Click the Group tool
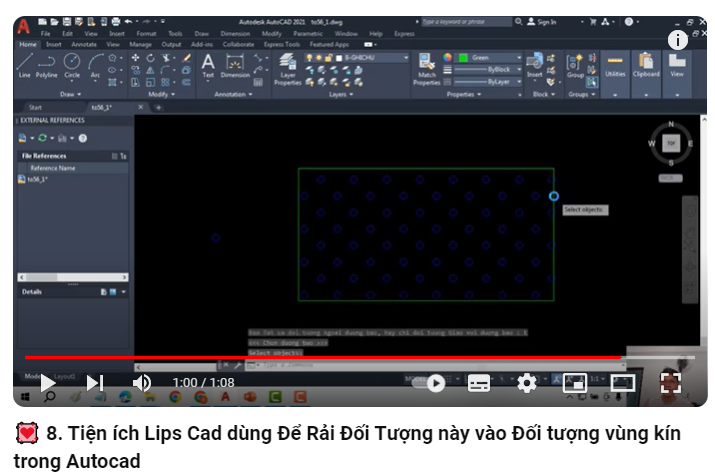The height and width of the screenshot is (476, 715). point(575,66)
